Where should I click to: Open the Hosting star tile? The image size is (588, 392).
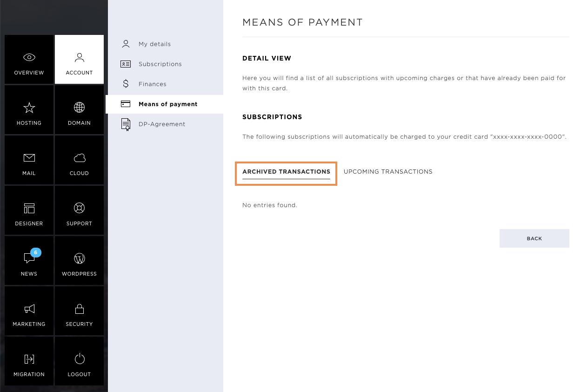coord(29,110)
